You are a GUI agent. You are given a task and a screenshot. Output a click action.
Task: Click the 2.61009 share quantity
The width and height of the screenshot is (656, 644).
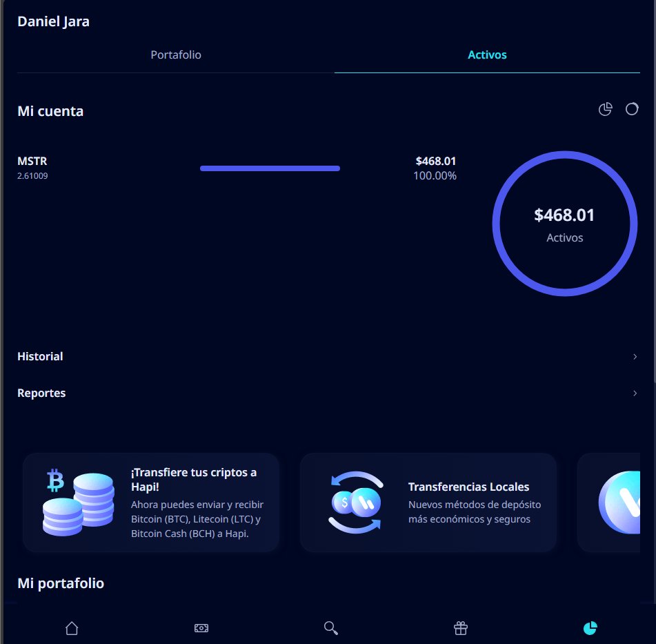coord(32,176)
